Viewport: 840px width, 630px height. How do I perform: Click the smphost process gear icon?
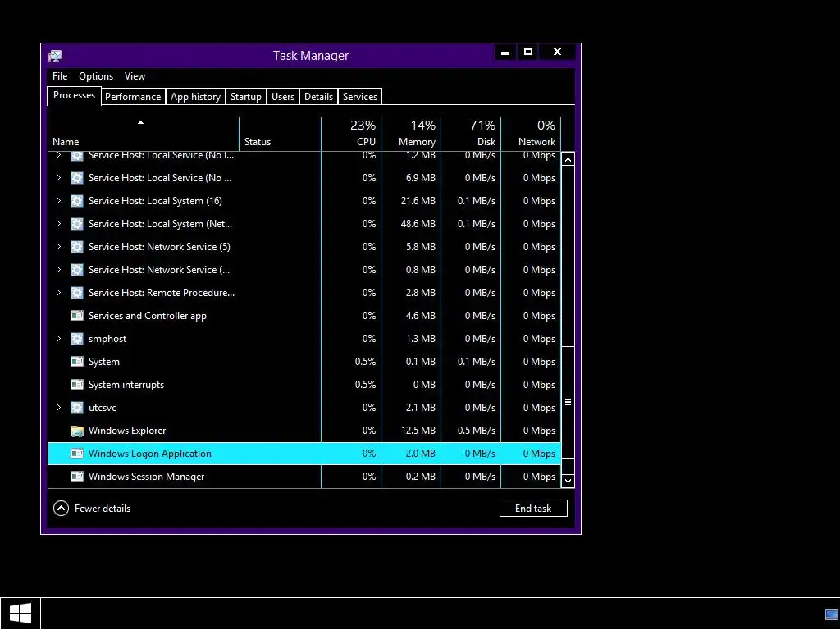coord(77,339)
